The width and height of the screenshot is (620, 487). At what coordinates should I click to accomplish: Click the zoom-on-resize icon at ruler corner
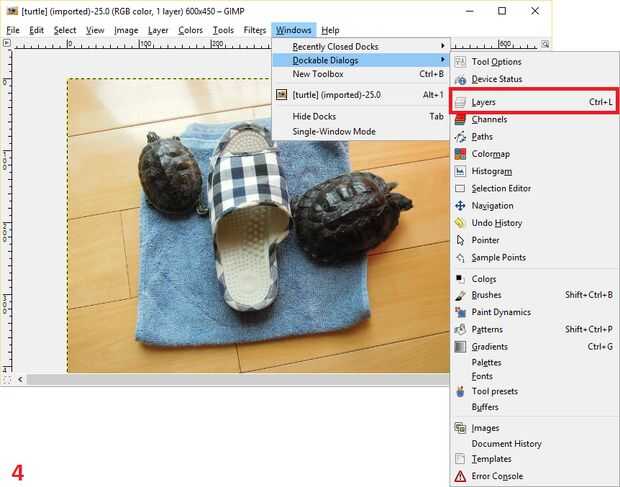coord(545,44)
